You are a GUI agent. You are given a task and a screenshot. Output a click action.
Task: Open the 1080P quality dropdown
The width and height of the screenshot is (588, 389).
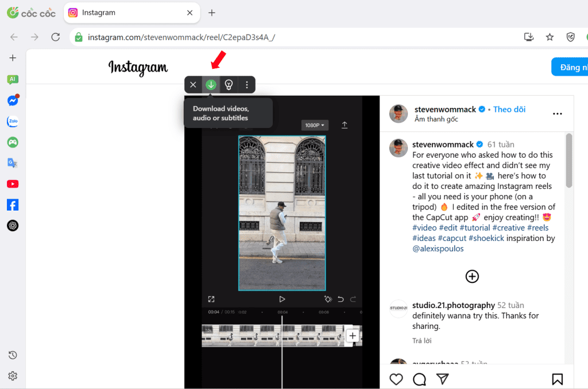click(315, 124)
